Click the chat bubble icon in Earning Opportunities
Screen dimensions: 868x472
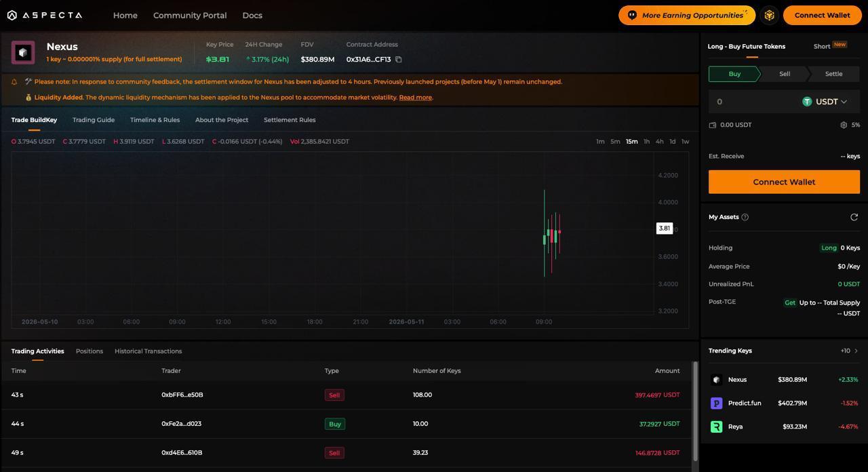pyautogui.click(x=632, y=15)
